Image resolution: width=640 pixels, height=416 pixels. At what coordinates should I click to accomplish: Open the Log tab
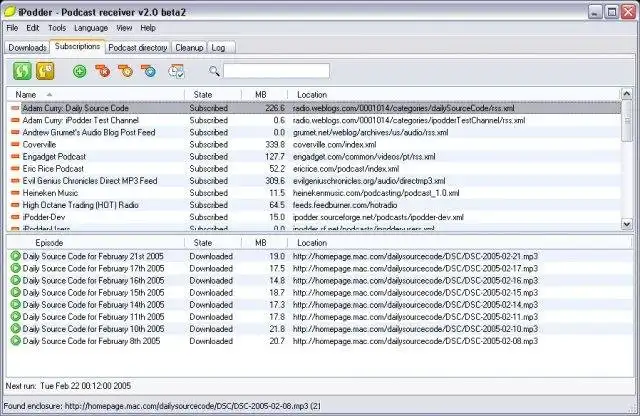pyautogui.click(x=221, y=47)
